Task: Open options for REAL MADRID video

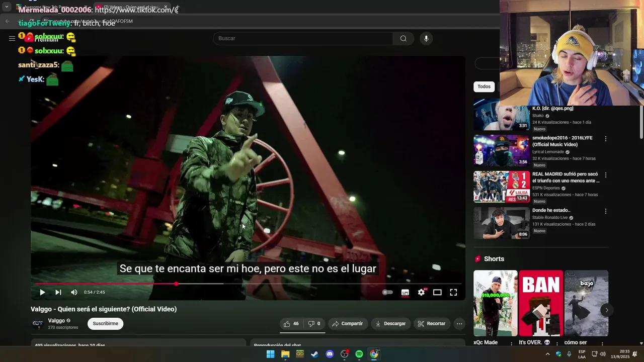Action: click(605, 175)
